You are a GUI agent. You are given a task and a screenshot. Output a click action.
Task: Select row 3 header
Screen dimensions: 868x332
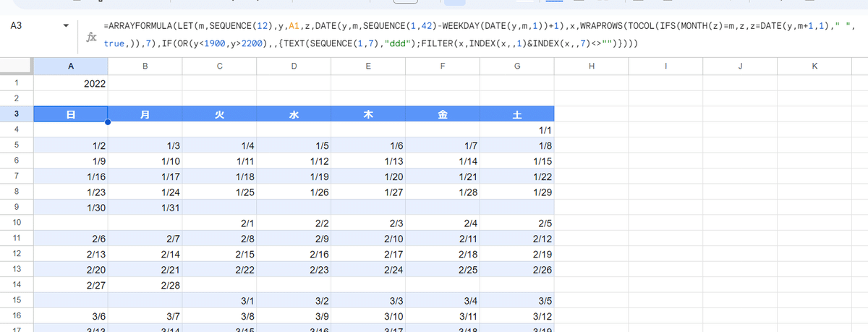[17, 114]
